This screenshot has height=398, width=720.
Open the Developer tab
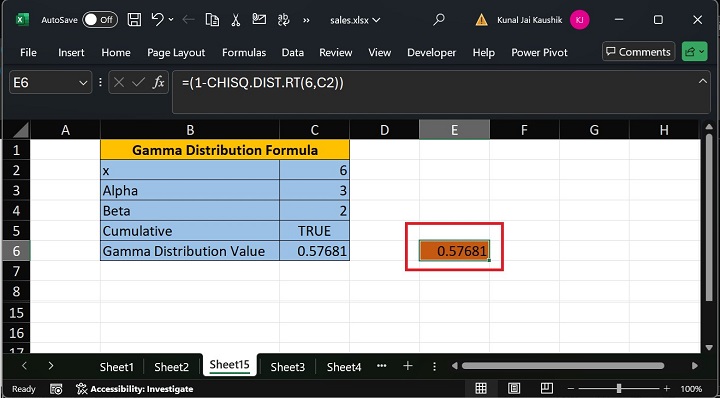432,52
